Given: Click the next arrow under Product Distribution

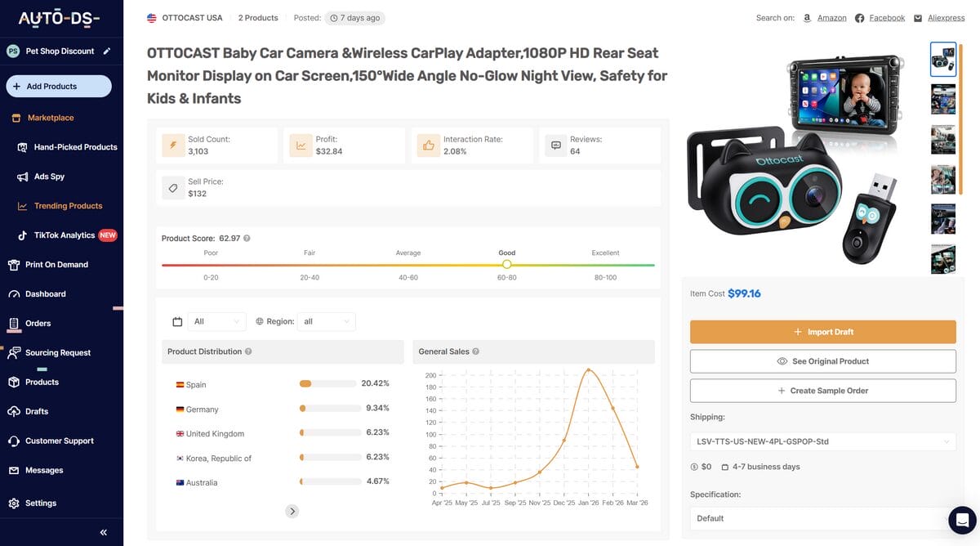Looking at the screenshot, I should pos(292,510).
